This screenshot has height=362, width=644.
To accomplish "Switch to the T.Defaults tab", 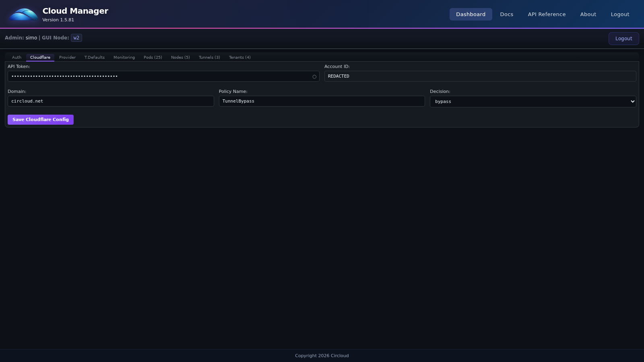I will (x=95, y=57).
